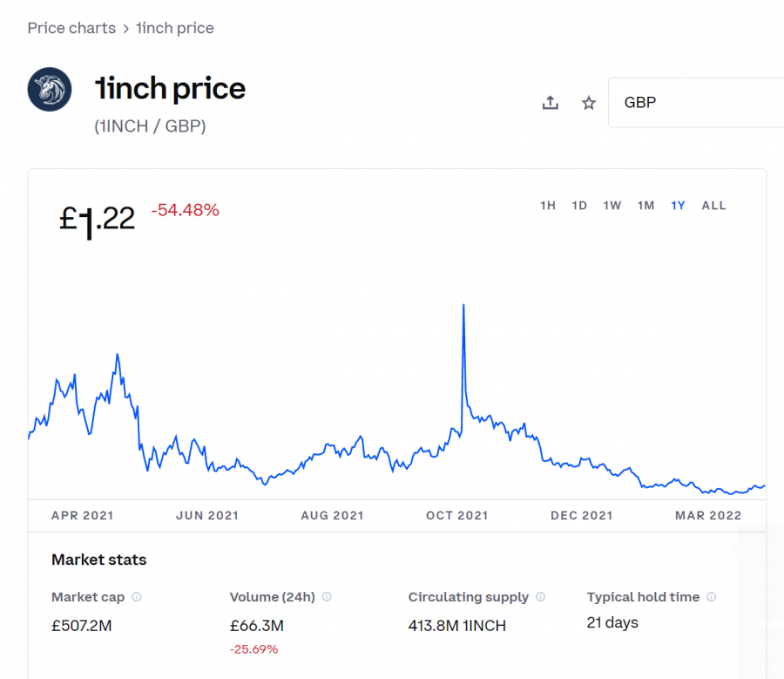Switch chart to 1M range

(x=646, y=205)
